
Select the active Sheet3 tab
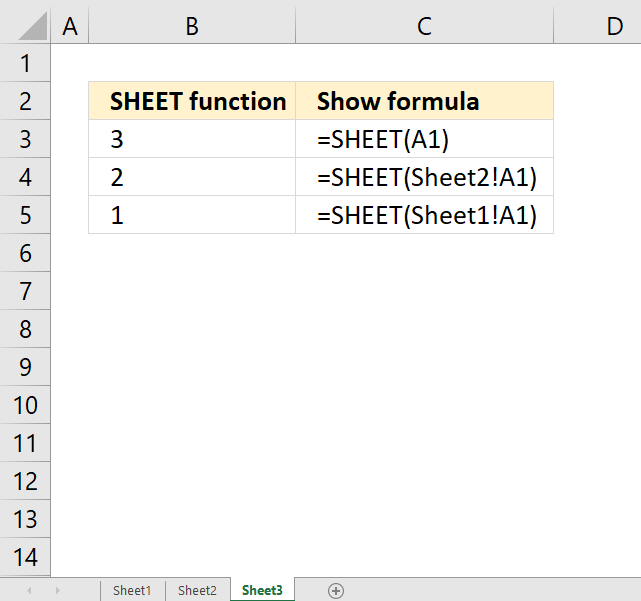point(262,590)
